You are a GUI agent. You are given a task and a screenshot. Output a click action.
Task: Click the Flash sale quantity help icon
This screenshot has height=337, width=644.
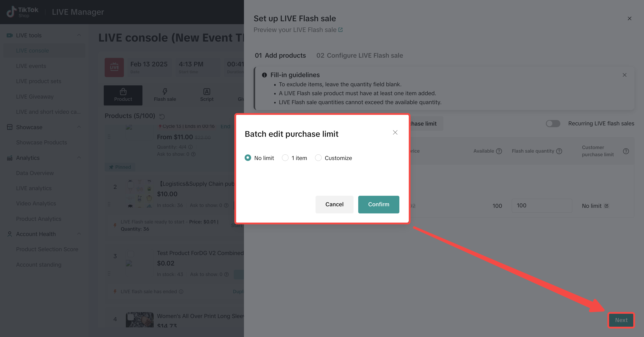click(x=559, y=151)
